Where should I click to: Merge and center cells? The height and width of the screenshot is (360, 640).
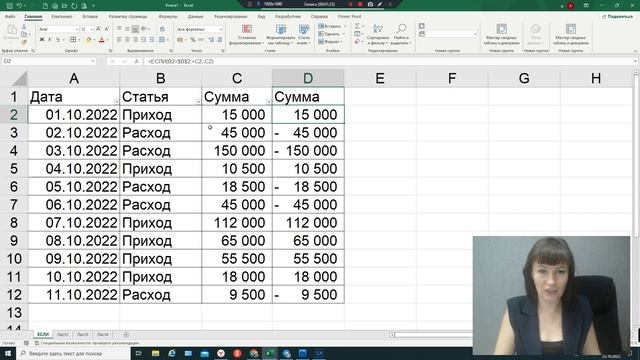click(x=162, y=40)
